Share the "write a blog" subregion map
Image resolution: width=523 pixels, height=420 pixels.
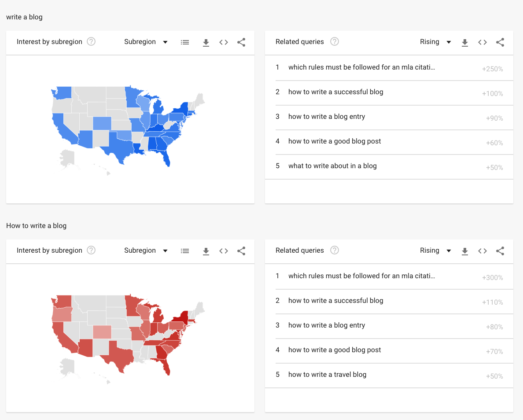click(241, 42)
